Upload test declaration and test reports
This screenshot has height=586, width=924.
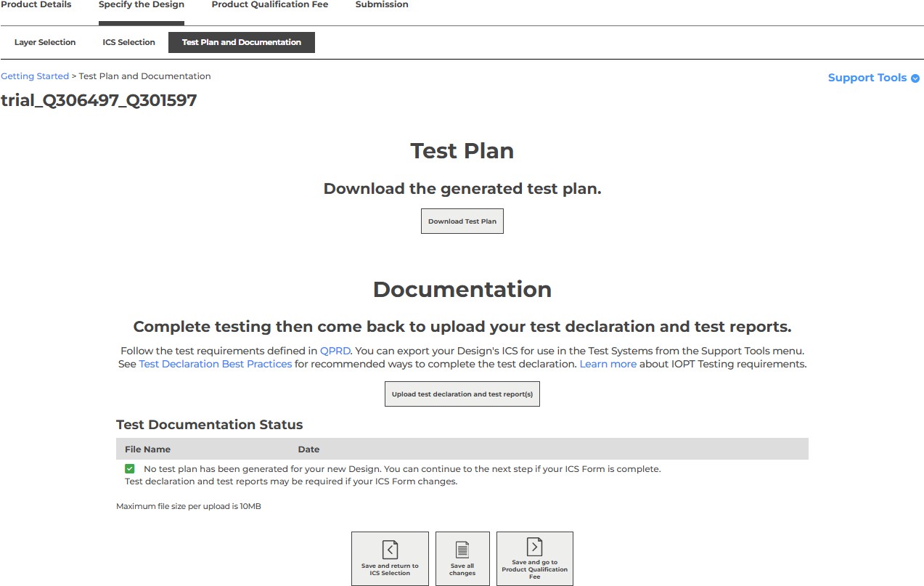point(462,394)
